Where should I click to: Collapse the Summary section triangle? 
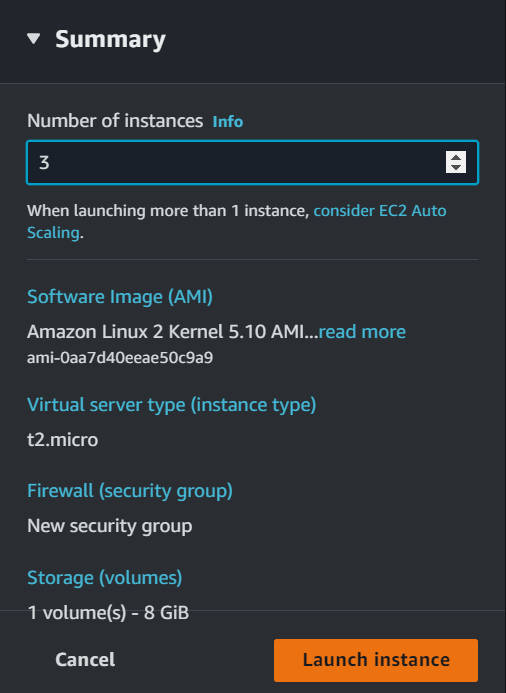34,39
